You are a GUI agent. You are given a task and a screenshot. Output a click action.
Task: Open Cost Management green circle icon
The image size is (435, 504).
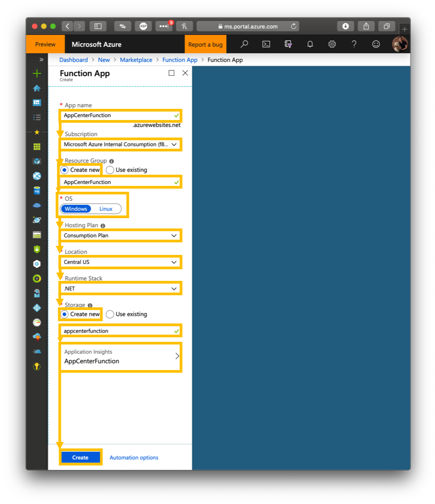[x=37, y=278]
